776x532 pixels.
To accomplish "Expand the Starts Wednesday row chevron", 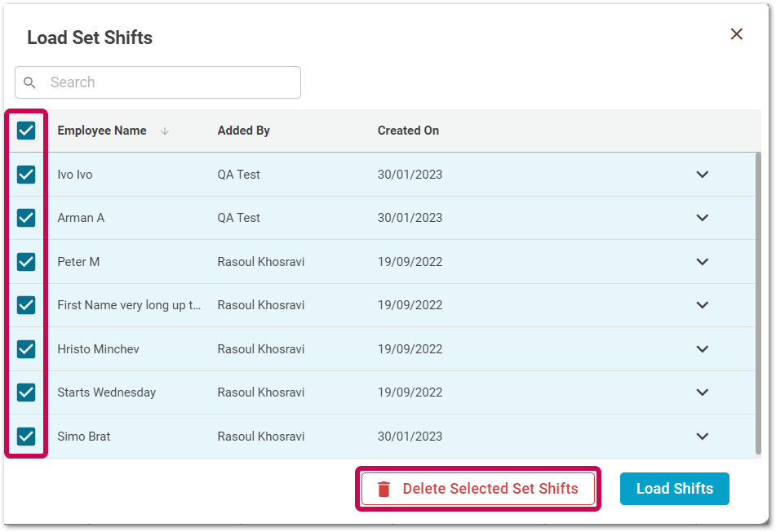I will [x=702, y=392].
